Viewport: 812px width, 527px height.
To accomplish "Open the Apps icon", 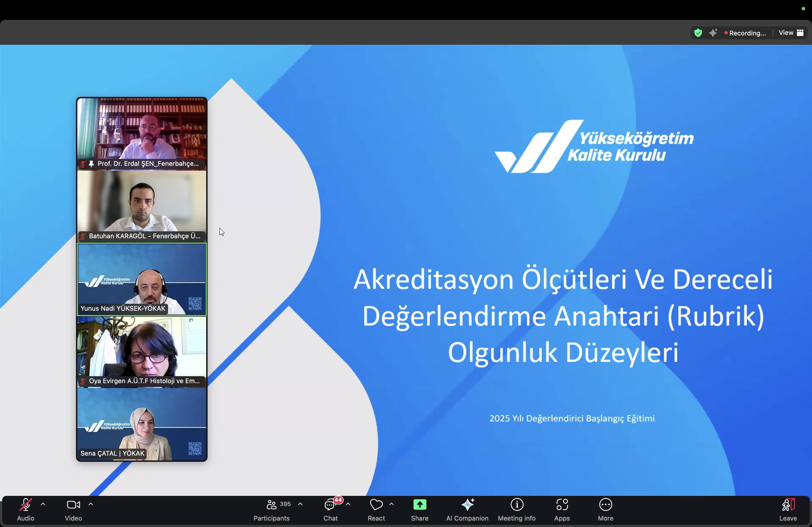I will 562,504.
